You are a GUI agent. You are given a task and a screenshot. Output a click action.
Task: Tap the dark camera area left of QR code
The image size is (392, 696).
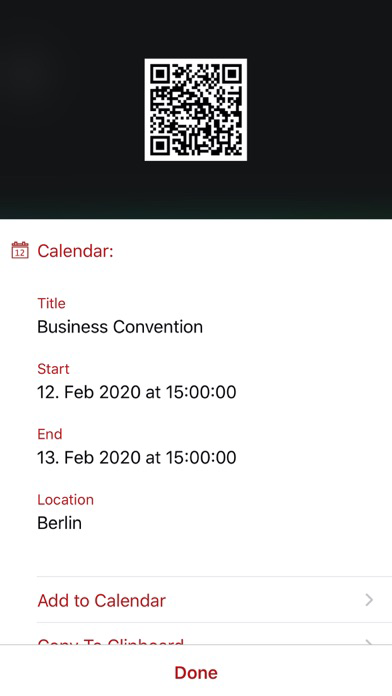click(72, 110)
